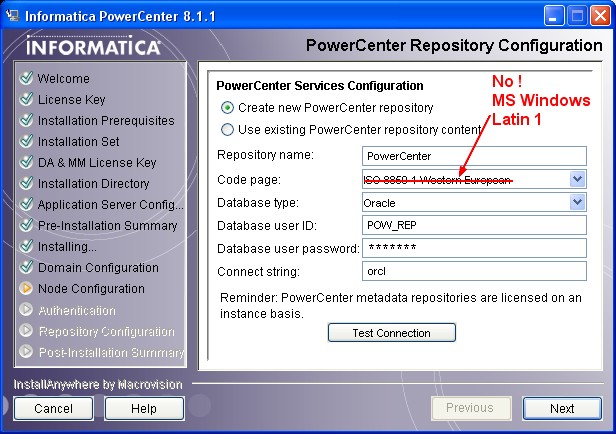
Task: Click the Database type: field label
Action: (258, 203)
